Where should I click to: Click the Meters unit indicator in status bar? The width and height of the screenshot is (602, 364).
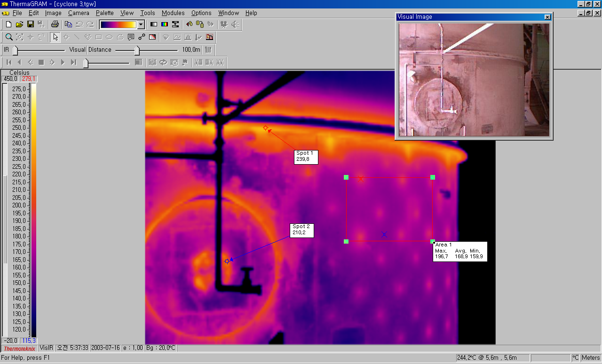tap(591, 358)
